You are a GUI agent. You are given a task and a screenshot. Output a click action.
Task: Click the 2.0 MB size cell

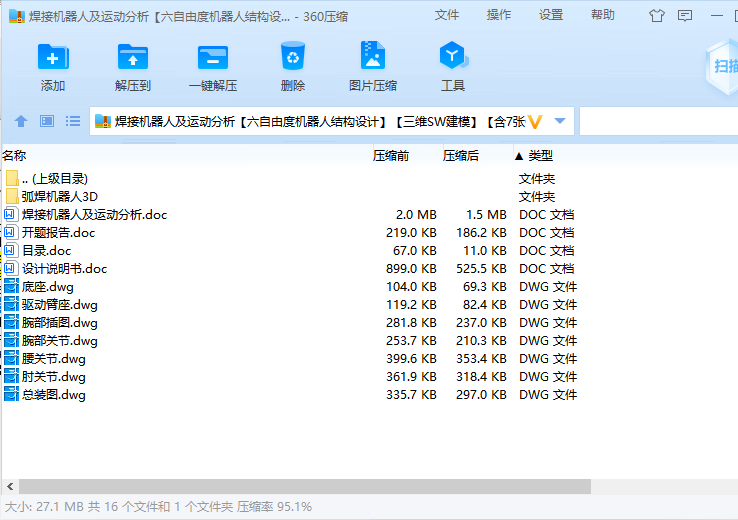(x=416, y=215)
